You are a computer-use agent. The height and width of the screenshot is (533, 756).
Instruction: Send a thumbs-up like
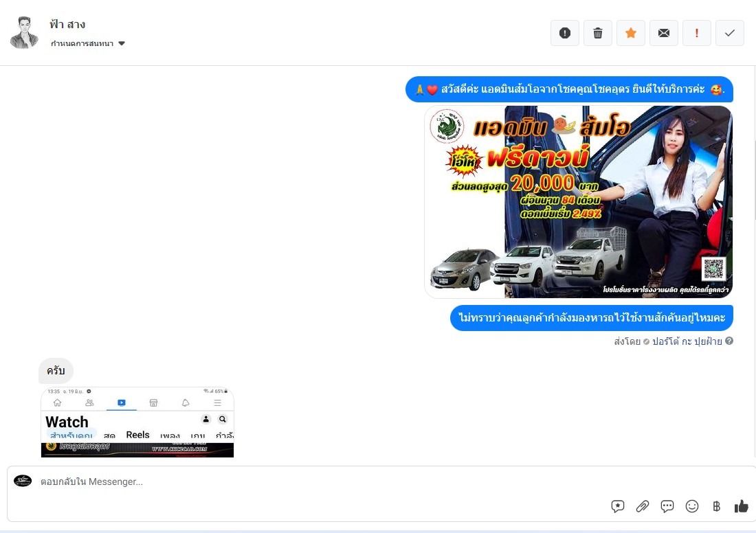742,506
